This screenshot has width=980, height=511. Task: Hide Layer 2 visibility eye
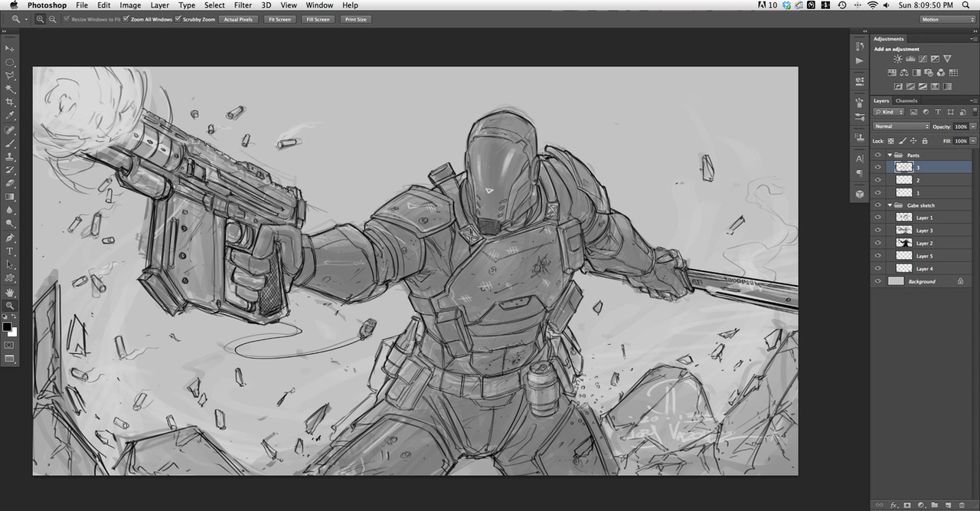877,243
